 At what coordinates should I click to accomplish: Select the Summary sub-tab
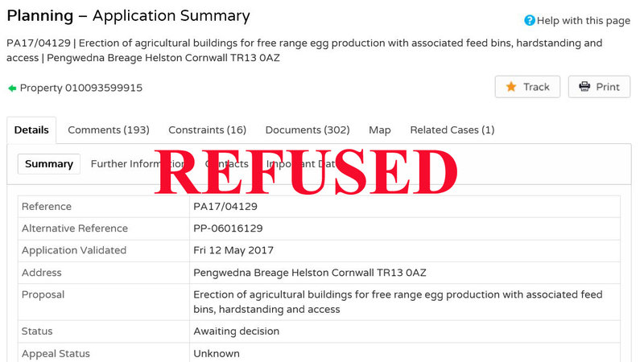(x=49, y=164)
